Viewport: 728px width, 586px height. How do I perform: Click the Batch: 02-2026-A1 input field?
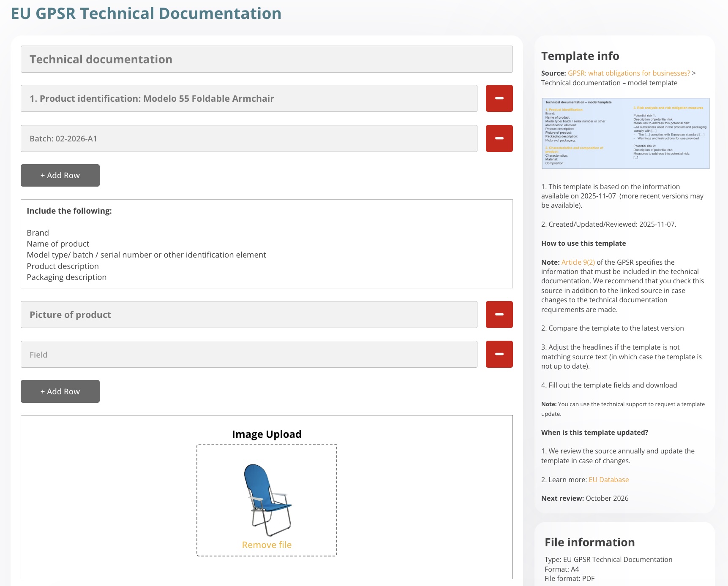pyautogui.click(x=249, y=138)
